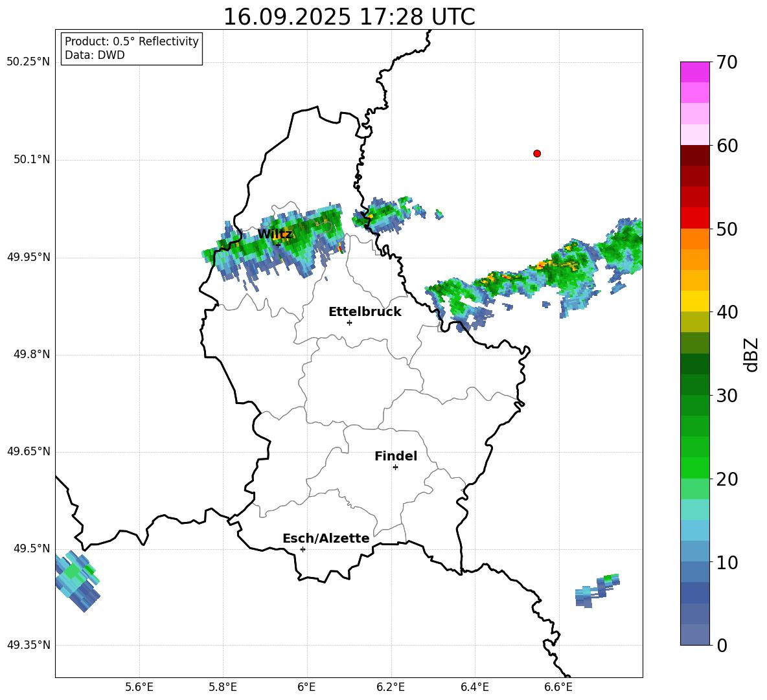Click the Findel station label
Viewport: 767px width, 700px height.
(x=396, y=456)
